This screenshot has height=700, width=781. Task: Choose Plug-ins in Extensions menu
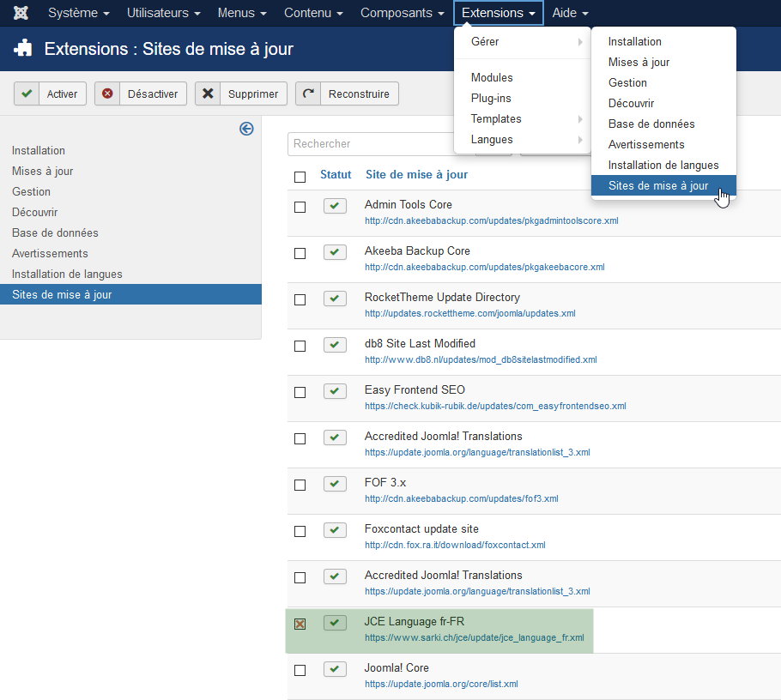522,99
